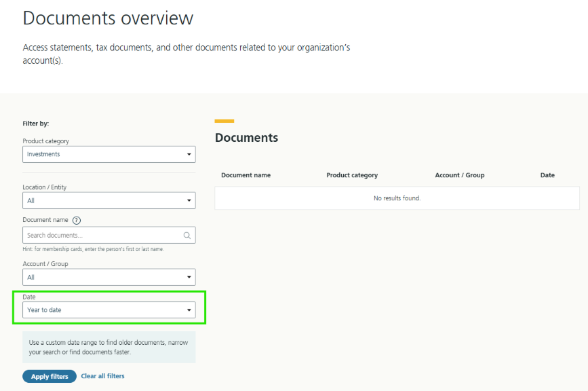The image size is (588, 391).
Task: Click the Documents section heading
Action: click(246, 138)
